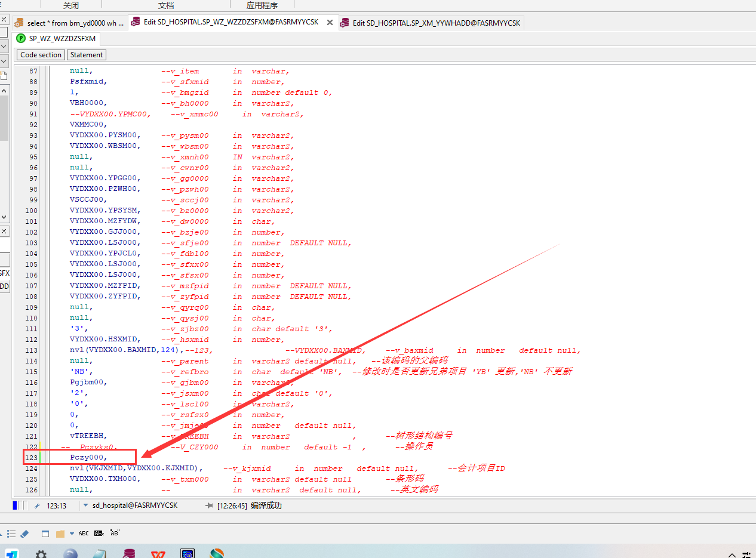This screenshot has width=756, height=558.
Task: Click 'VYDXX00.GJJ000,' on line 102
Action: 106,232
